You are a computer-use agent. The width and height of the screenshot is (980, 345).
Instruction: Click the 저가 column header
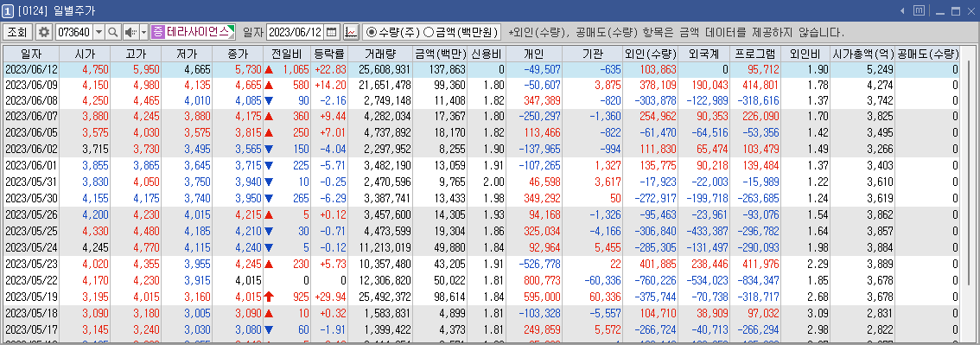(187, 54)
